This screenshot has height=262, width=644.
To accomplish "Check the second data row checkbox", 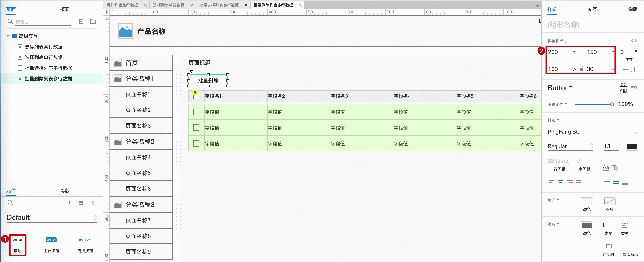I will coord(196,127).
